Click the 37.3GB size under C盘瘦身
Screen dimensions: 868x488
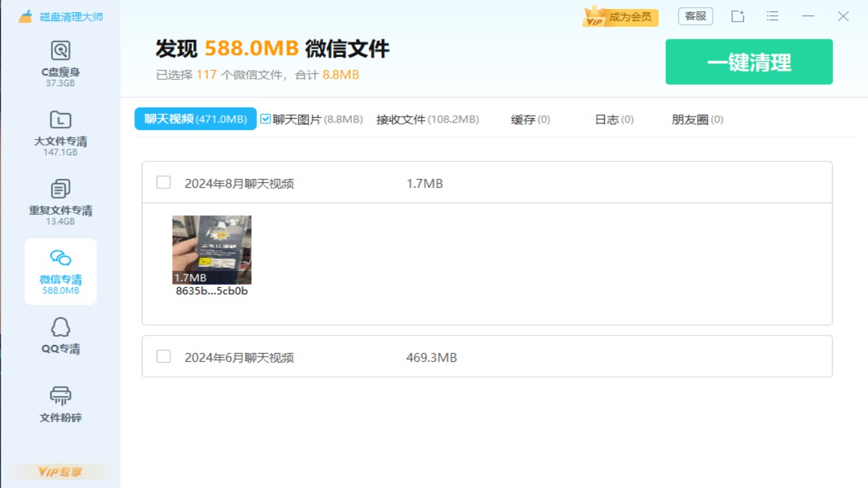click(x=60, y=83)
